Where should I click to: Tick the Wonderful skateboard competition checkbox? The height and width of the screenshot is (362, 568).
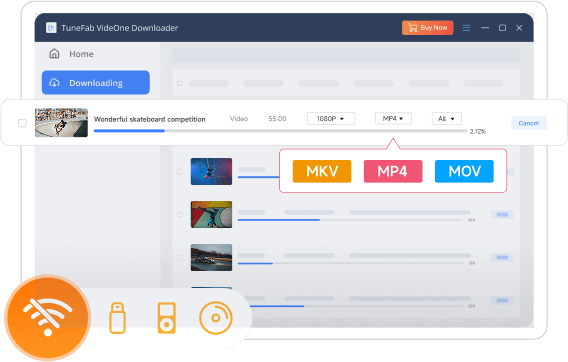pos(22,123)
